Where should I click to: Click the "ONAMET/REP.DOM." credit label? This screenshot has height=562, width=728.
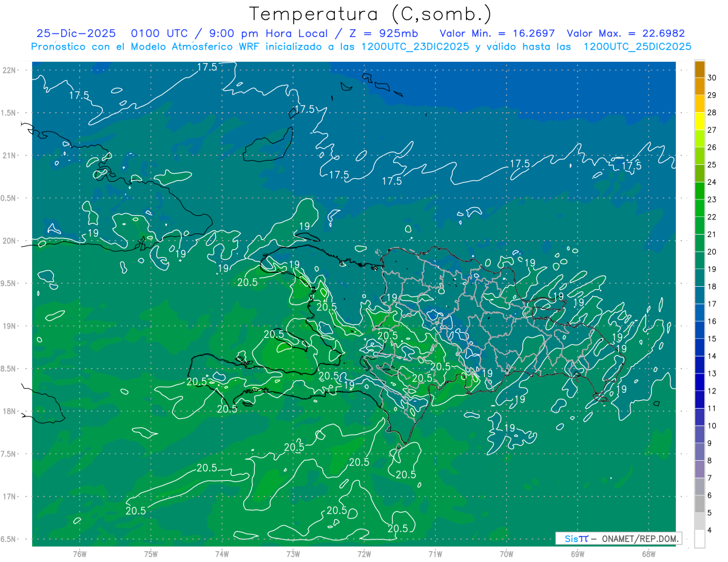[x=641, y=538]
